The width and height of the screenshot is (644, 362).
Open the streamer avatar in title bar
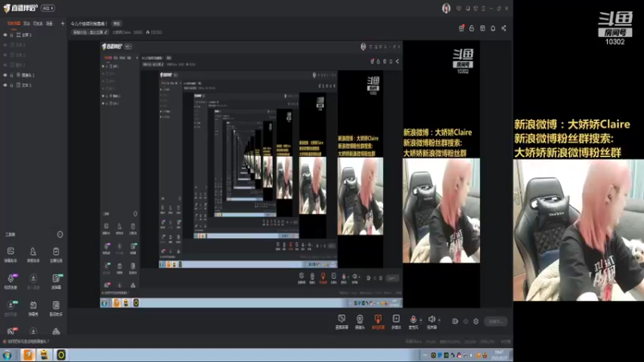tap(446, 8)
